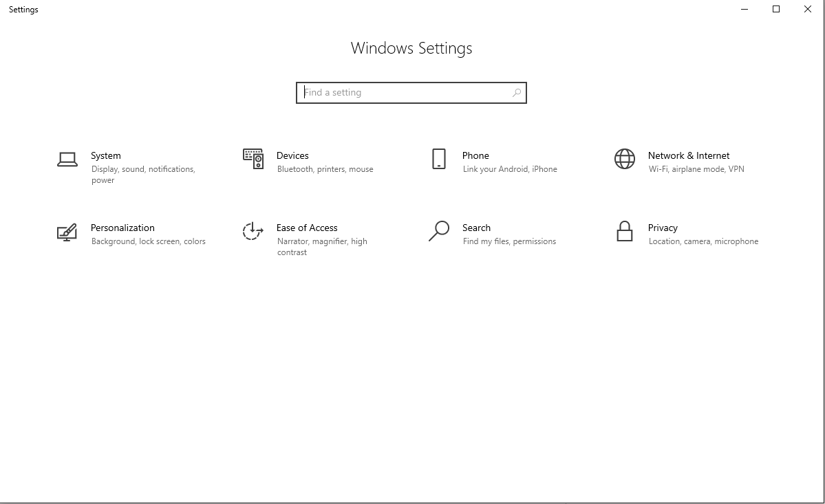
Task: Open the Phone category label
Action: (x=475, y=155)
